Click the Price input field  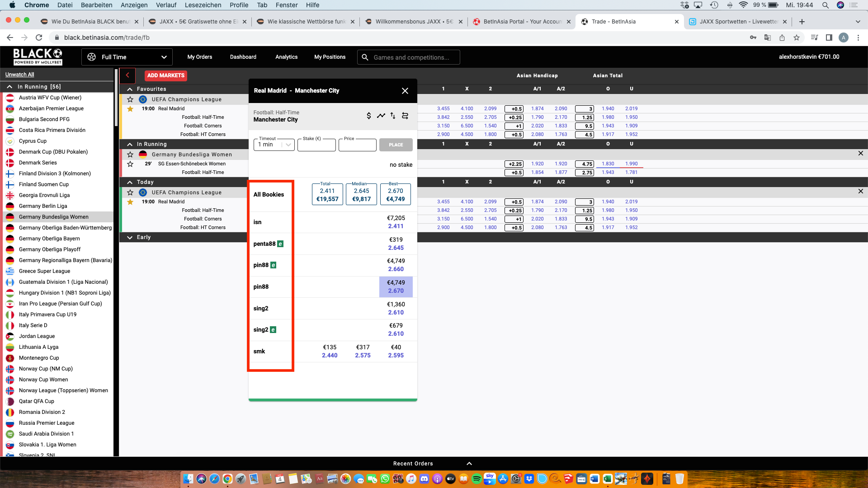(x=358, y=145)
